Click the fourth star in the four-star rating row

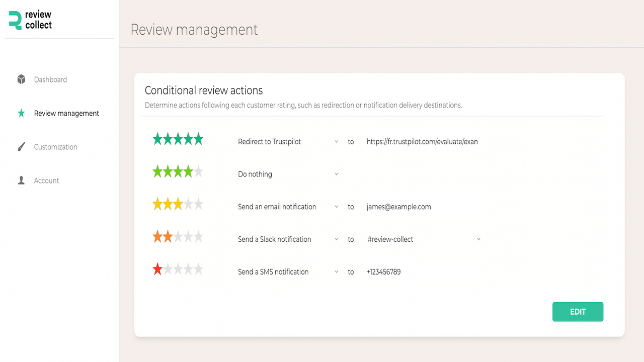point(188,171)
